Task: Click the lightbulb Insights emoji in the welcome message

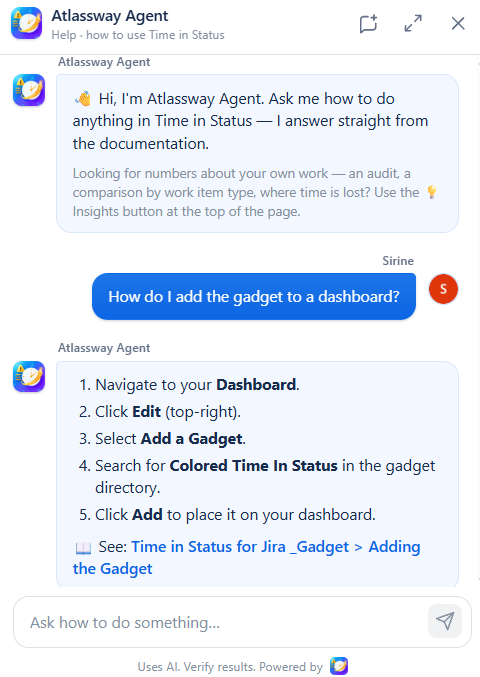Action: [431, 192]
